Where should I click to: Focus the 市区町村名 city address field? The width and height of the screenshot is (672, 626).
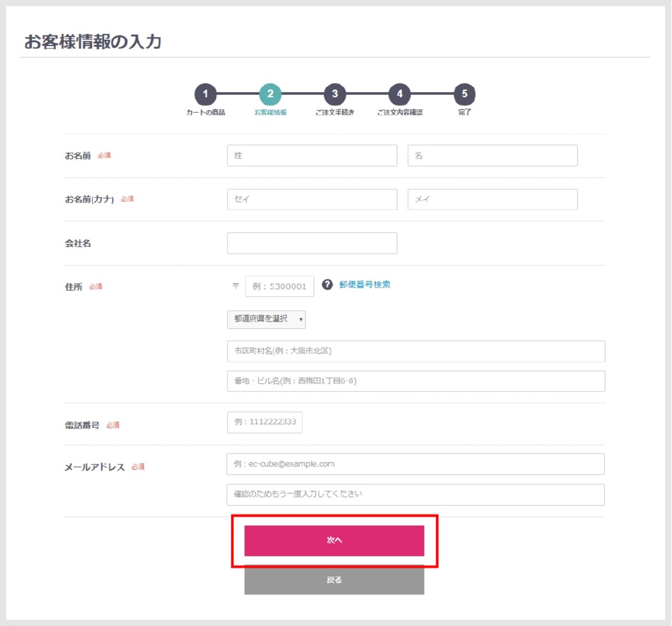click(416, 351)
